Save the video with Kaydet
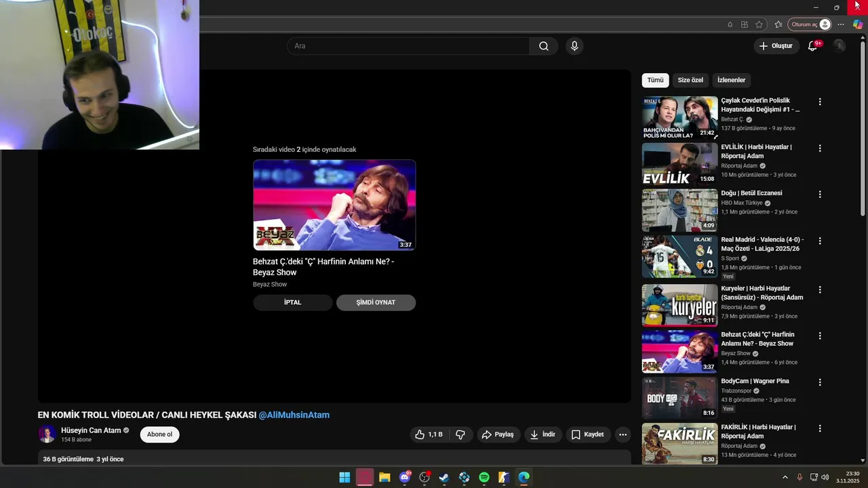Image resolution: width=868 pixels, height=488 pixels. [587, 434]
